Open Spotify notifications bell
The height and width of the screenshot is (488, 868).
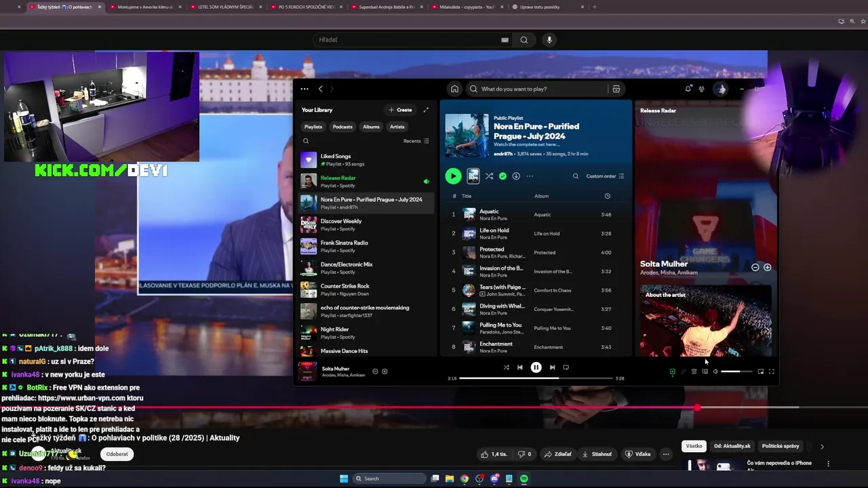tap(688, 89)
